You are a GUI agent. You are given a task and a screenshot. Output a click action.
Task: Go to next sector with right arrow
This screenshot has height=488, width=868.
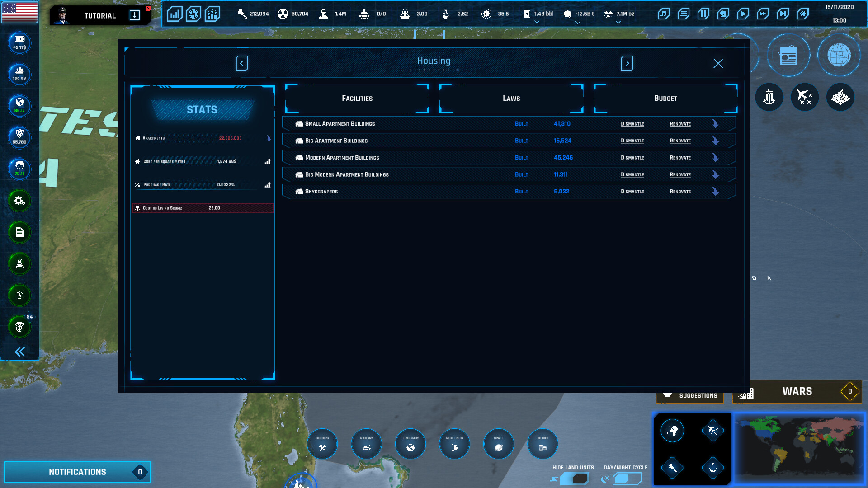click(x=627, y=63)
